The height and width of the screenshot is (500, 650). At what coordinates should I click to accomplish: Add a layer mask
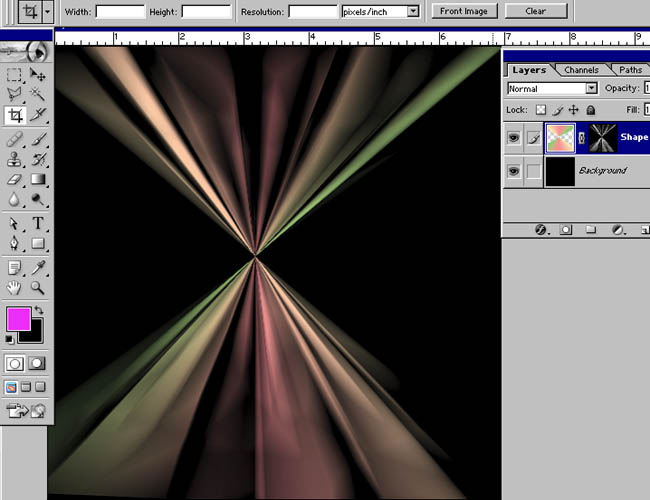[x=566, y=230]
